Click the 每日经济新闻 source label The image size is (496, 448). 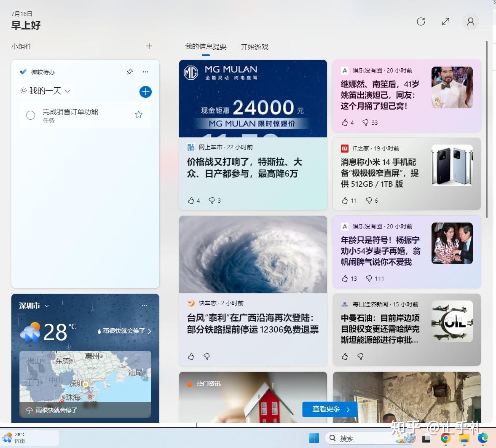(x=370, y=304)
